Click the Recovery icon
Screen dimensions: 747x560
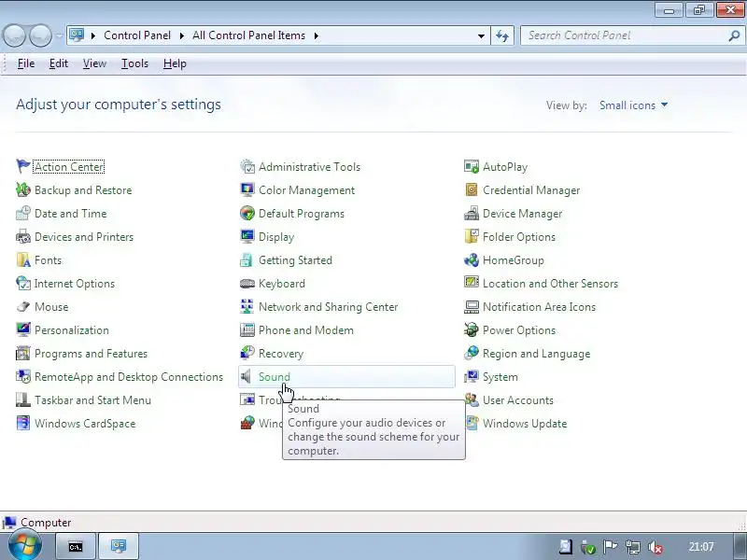coord(247,353)
